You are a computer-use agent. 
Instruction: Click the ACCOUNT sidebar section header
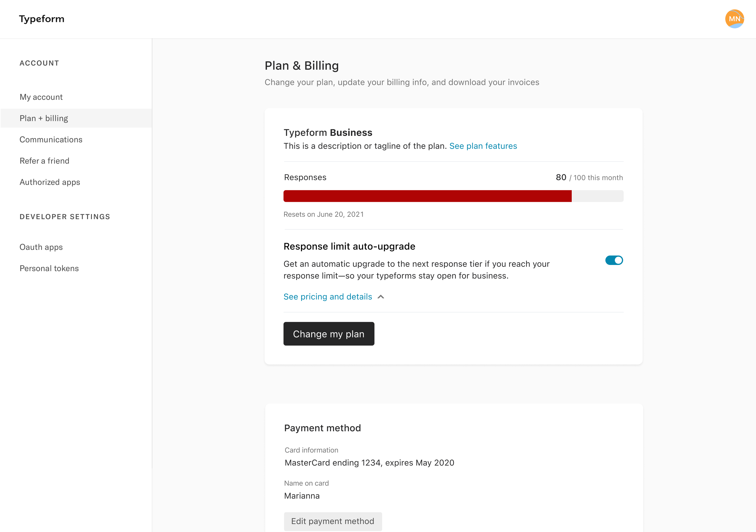pyautogui.click(x=40, y=63)
